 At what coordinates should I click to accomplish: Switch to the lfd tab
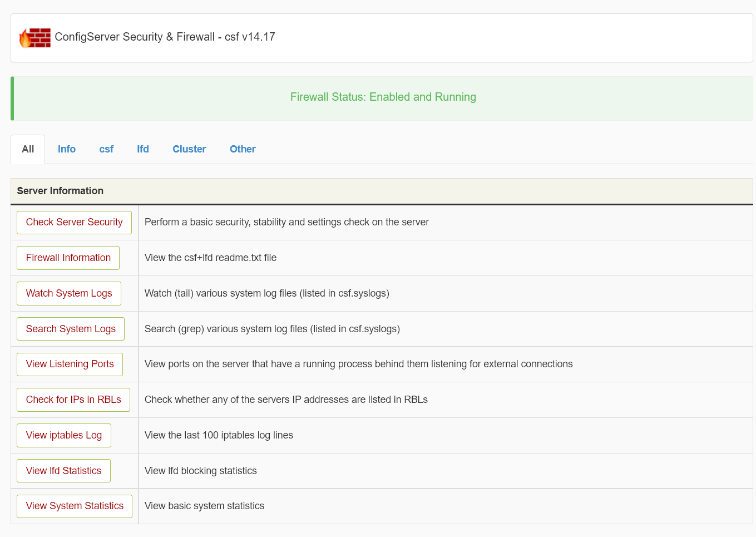coord(142,149)
